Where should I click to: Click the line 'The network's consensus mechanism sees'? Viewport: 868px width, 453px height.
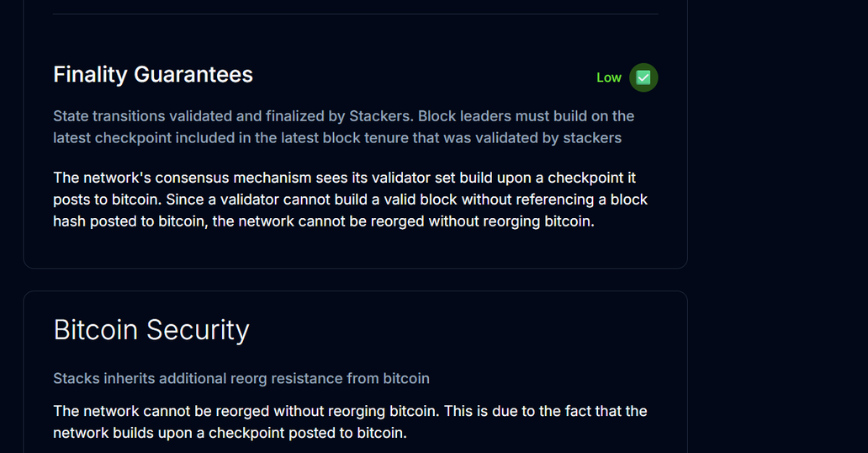tap(344, 178)
